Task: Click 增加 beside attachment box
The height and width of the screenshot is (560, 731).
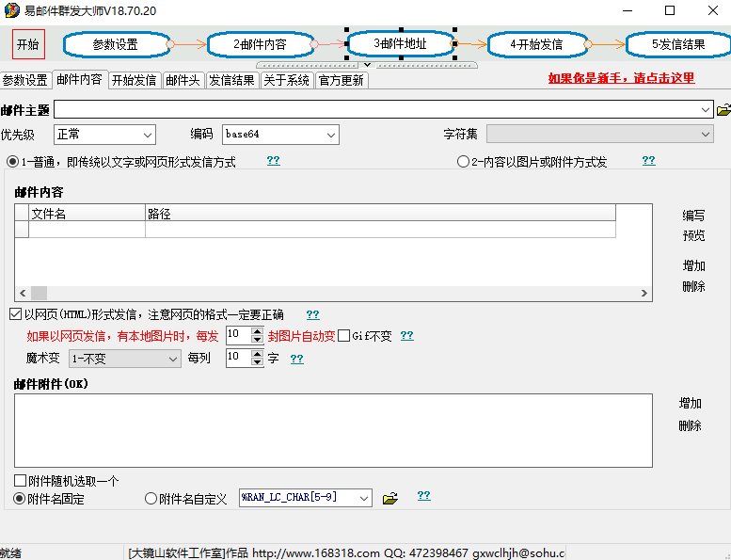Action: (x=690, y=404)
